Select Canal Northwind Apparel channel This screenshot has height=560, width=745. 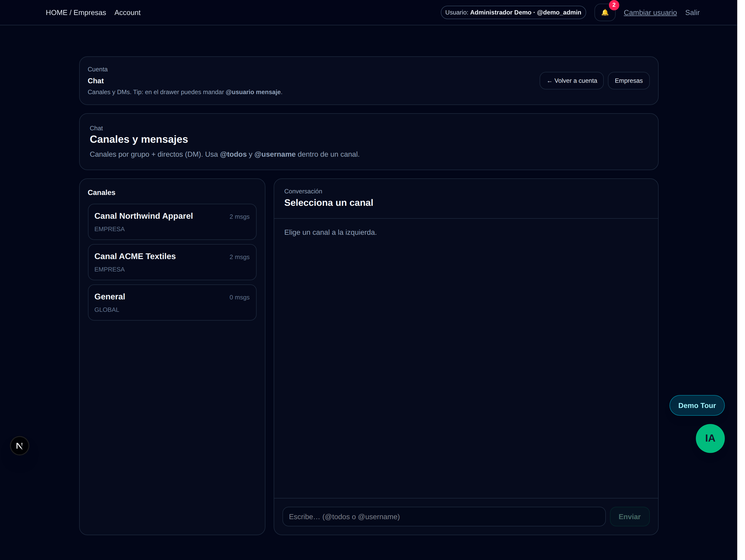point(172,222)
